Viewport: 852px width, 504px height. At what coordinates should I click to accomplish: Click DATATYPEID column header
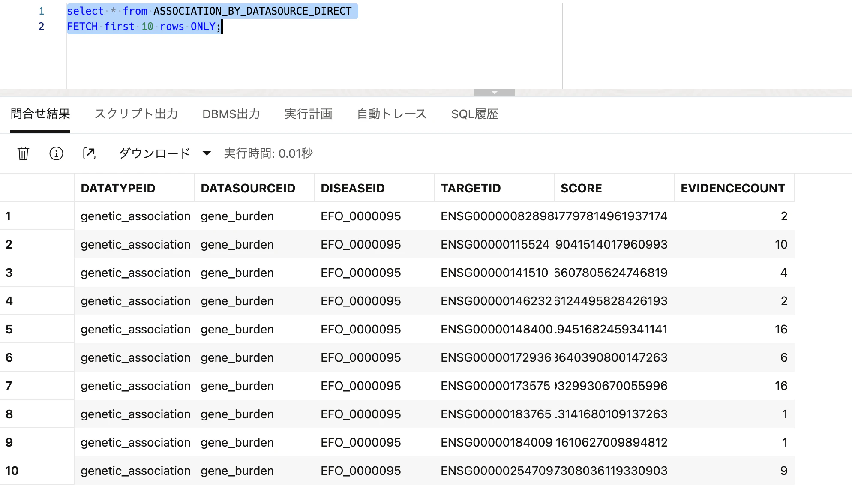click(x=134, y=188)
